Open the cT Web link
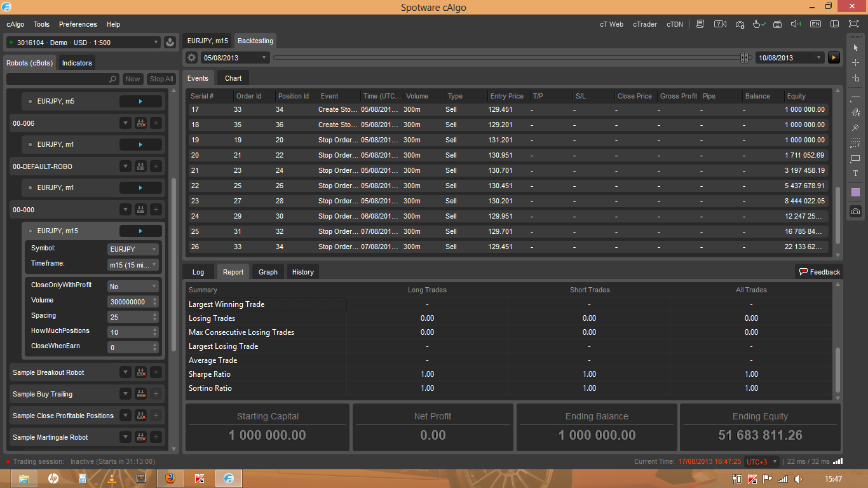Screen dimensions: 868x488 611,24
